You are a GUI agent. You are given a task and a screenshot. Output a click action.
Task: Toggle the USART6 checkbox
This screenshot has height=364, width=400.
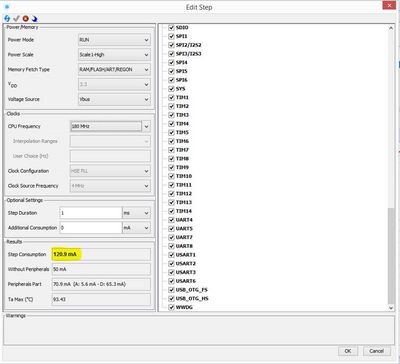tap(171, 281)
